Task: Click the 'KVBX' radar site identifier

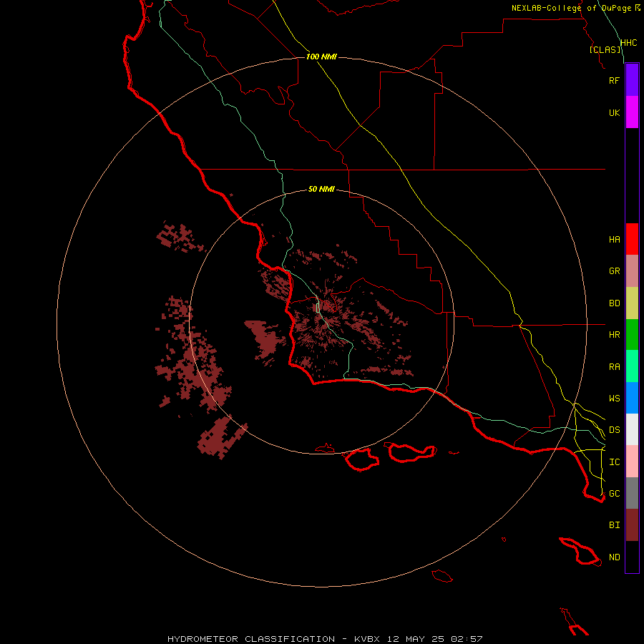Action: 367,639
